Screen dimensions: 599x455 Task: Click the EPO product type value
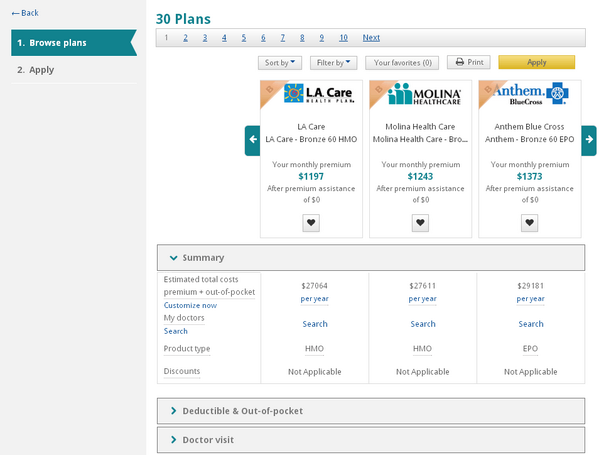click(x=530, y=349)
